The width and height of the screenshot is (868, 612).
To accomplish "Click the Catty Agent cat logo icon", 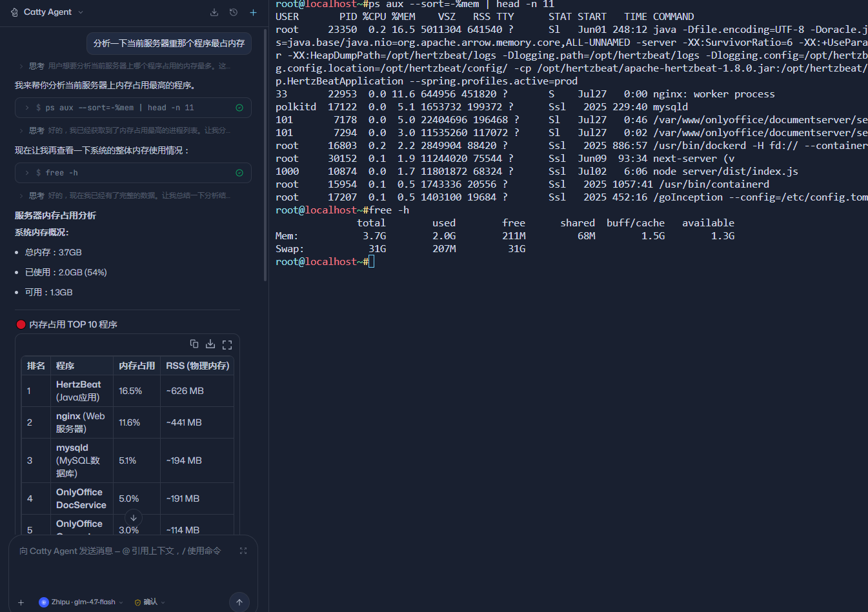I will tap(14, 12).
